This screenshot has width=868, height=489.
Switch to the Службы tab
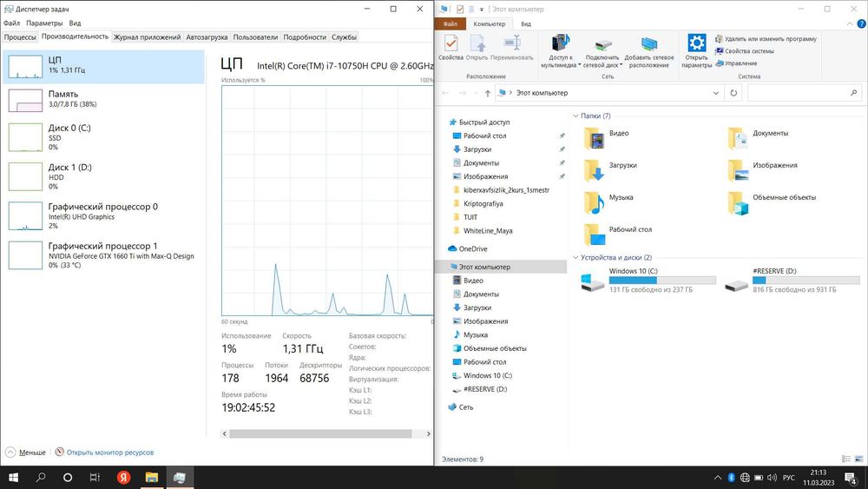coord(344,37)
